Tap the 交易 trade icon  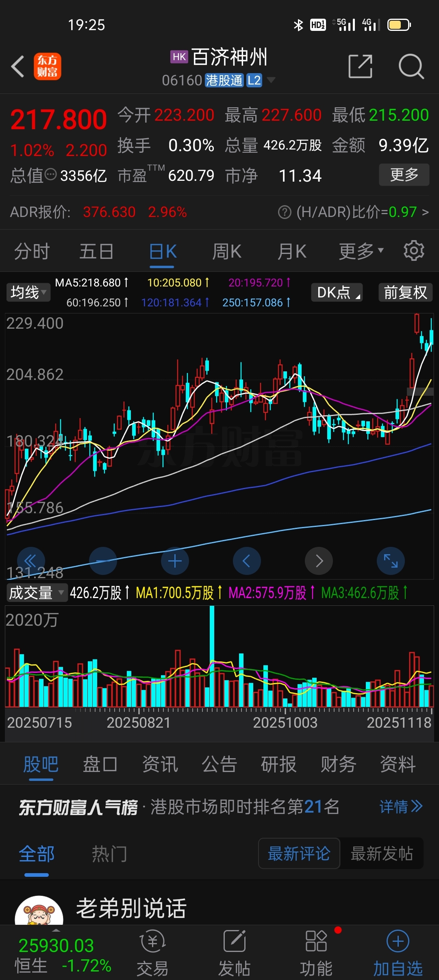click(152, 953)
